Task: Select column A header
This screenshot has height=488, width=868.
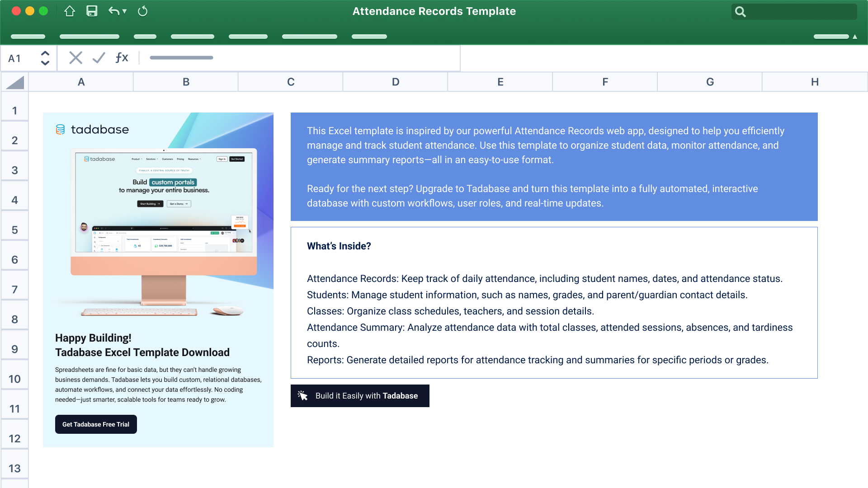Action: click(81, 82)
